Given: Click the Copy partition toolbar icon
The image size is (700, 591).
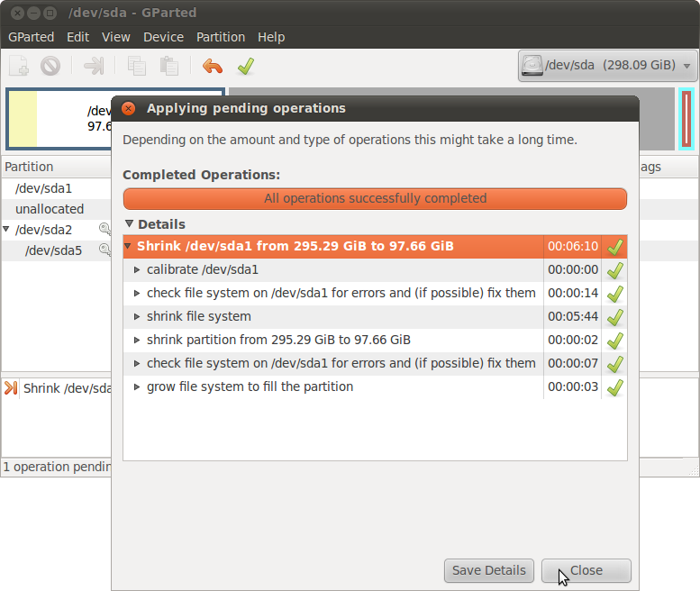Looking at the screenshot, I should pos(137,67).
